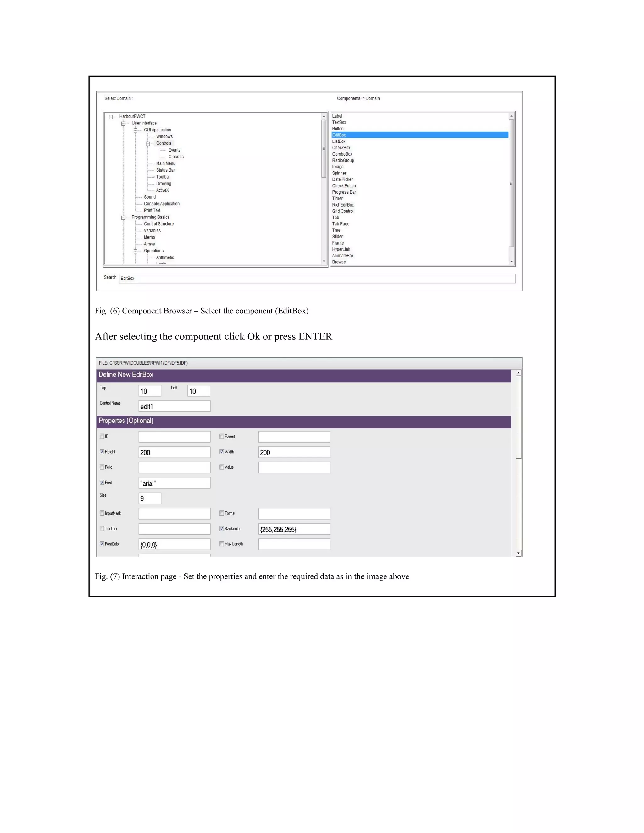Click the Backcolor value field

click(x=294, y=529)
